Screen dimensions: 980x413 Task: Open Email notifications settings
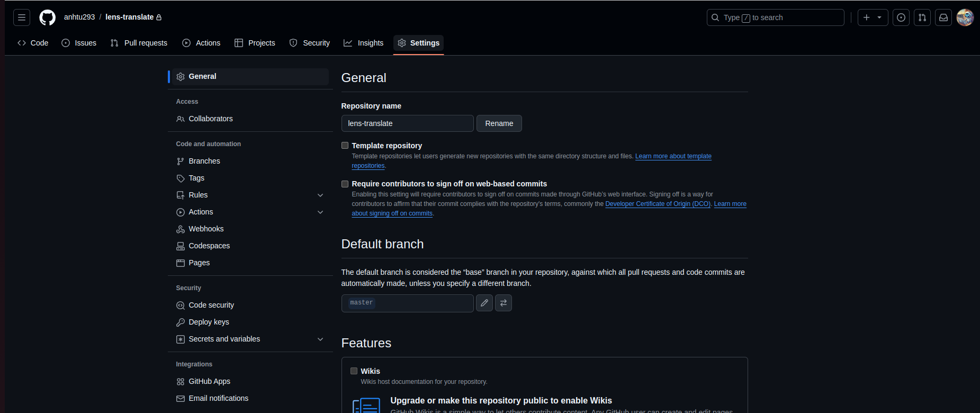pos(250,399)
